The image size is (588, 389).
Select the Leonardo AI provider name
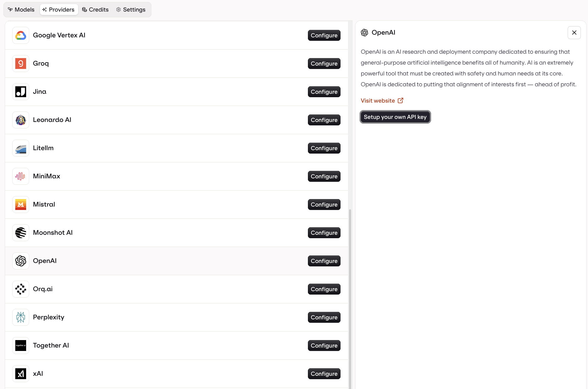[x=52, y=120]
